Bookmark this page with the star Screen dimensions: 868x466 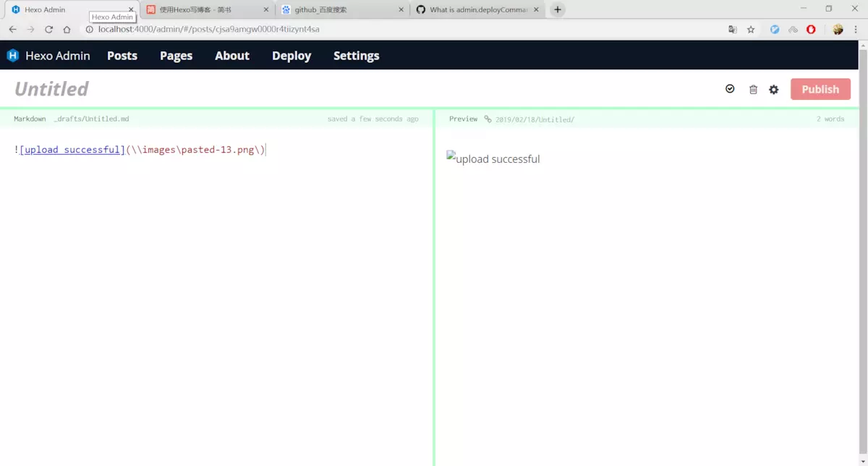[751, 30]
